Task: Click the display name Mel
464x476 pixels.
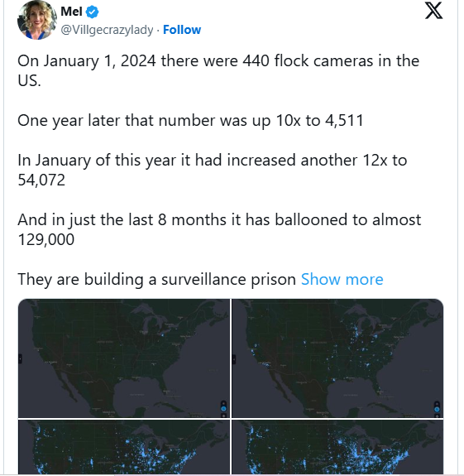Action: (71, 12)
